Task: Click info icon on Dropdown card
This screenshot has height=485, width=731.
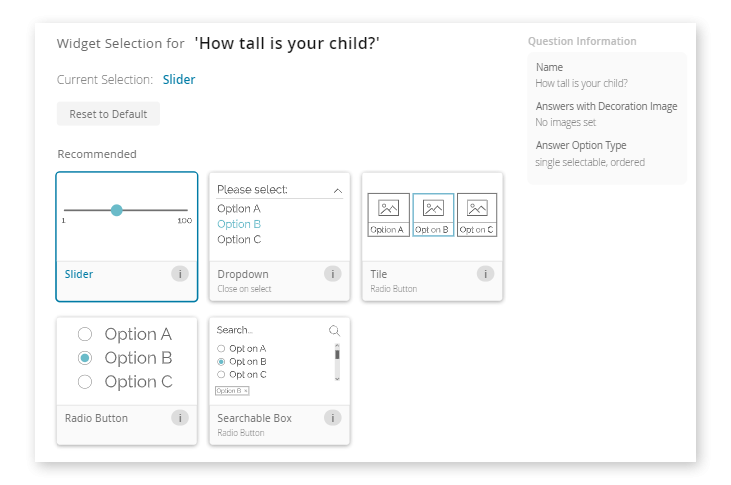Action: click(x=333, y=274)
